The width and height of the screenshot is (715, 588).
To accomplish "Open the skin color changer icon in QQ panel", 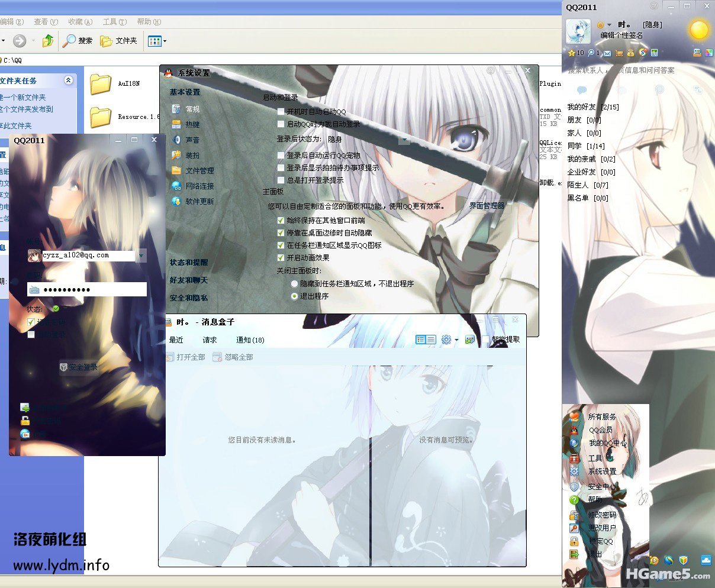I will click(708, 53).
